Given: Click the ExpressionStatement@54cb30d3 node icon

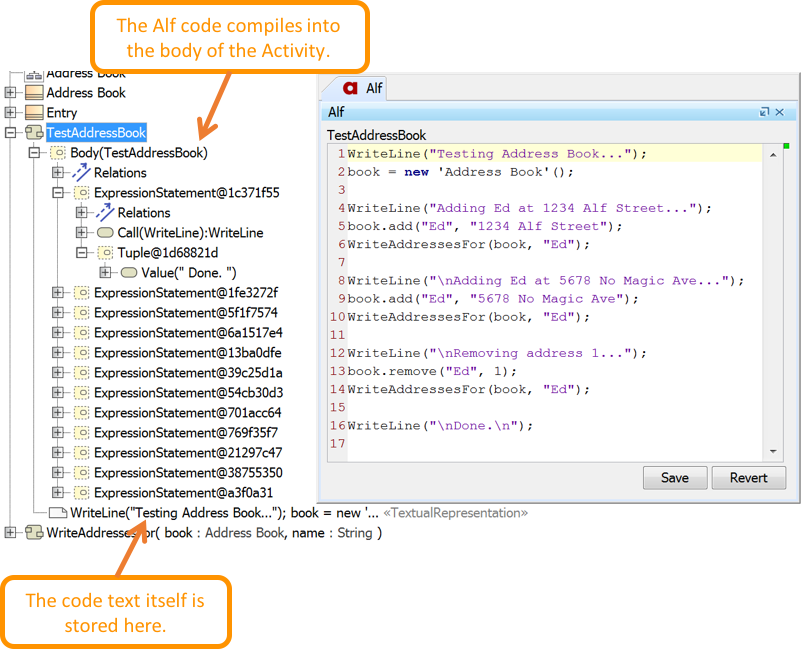Looking at the screenshot, I should coord(81,393).
